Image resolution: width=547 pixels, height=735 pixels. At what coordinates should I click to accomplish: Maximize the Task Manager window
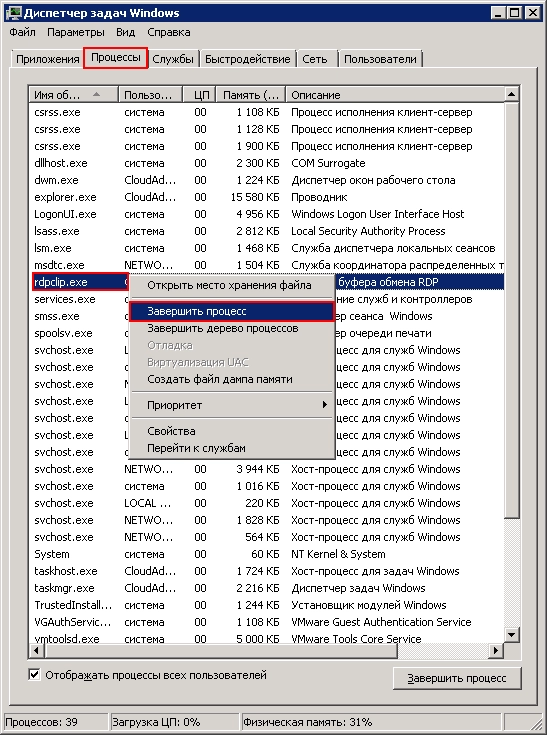click(514, 13)
